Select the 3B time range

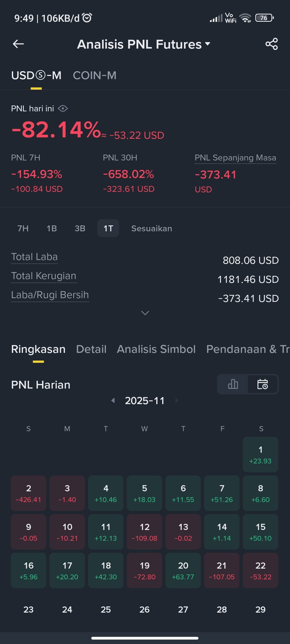point(80,228)
